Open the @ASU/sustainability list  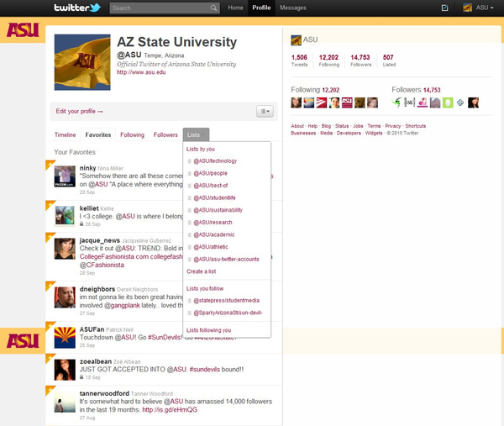(218, 210)
